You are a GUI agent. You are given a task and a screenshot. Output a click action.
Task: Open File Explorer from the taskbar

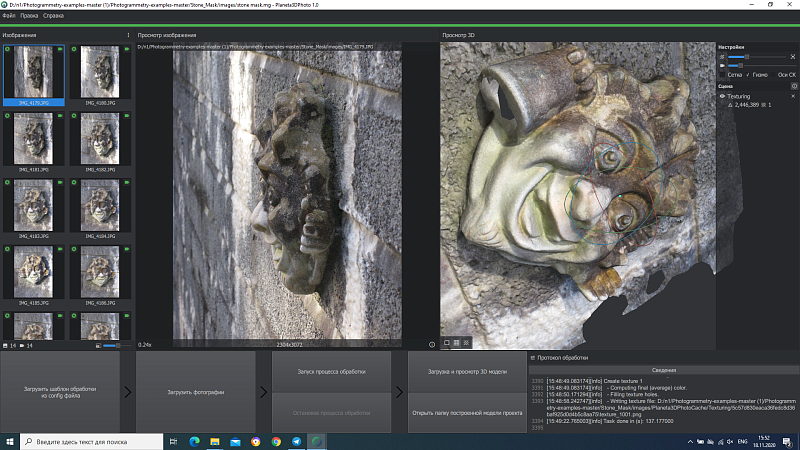click(x=215, y=441)
